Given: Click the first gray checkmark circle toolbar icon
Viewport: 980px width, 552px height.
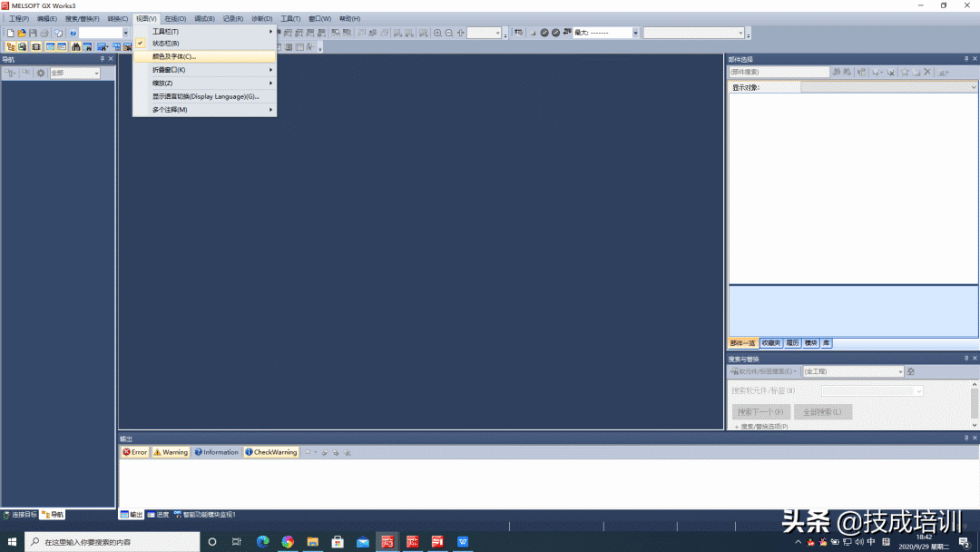Looking at the screenshot, I should click(x=544, y=33).
